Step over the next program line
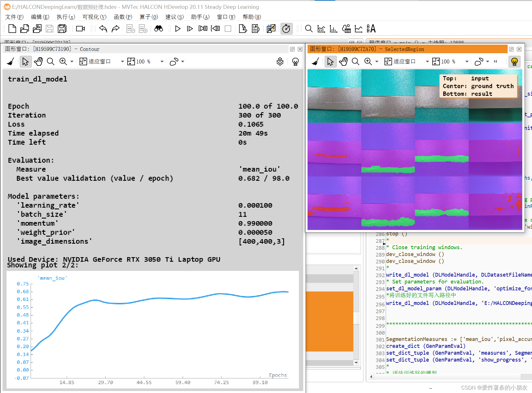532x393 pixels. pyautogui.click(x=203, y=29)
